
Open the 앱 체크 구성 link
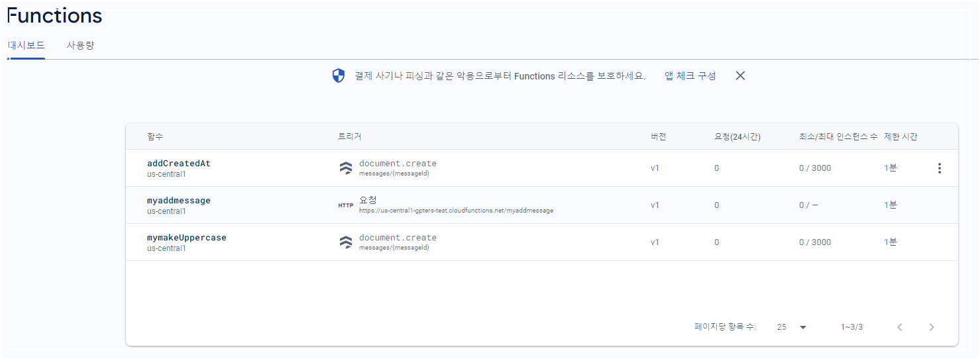690,76
